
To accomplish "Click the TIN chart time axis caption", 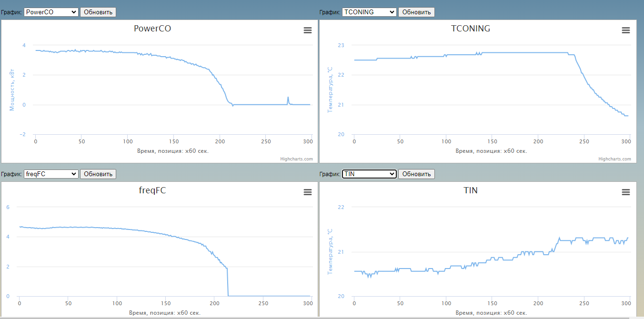I will (x=492, y=313).
